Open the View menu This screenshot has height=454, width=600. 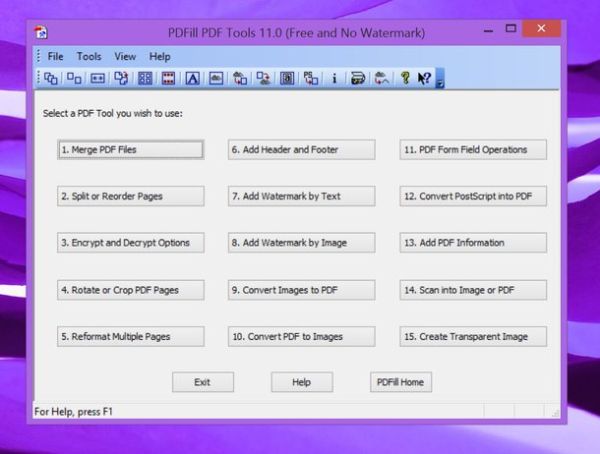pyautogui.click(x=125, y=56)
